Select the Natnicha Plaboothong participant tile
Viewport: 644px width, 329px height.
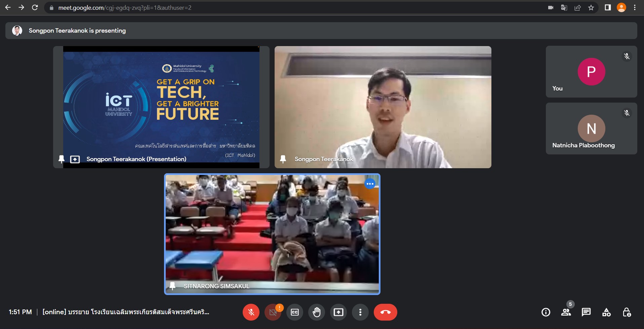[591, 129]
